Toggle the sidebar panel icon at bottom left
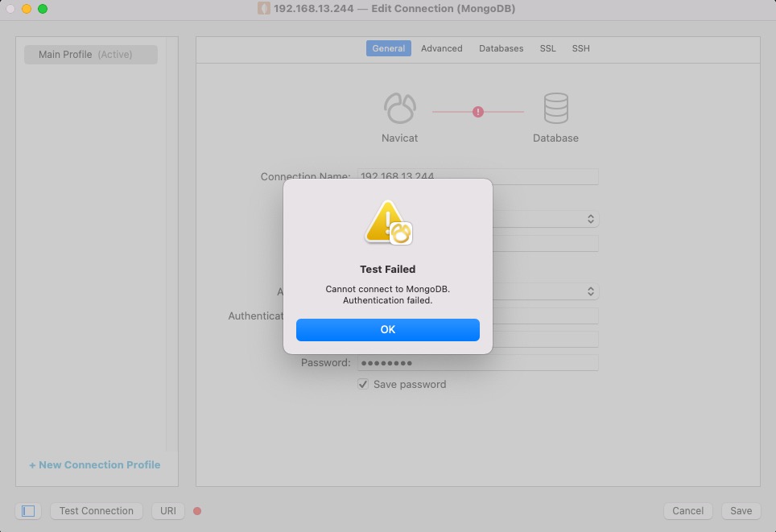Image resolution: width=776 pixels, height=532 pixels. pos(28,511)
